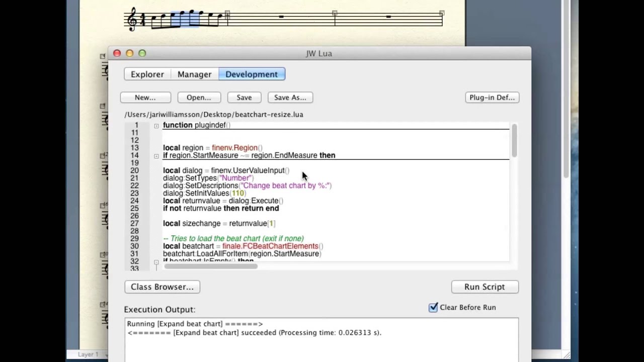Screen dimensions: 644x362
Task: Click 'local region = finenv.Region()' line
Action: coord(213,148)
